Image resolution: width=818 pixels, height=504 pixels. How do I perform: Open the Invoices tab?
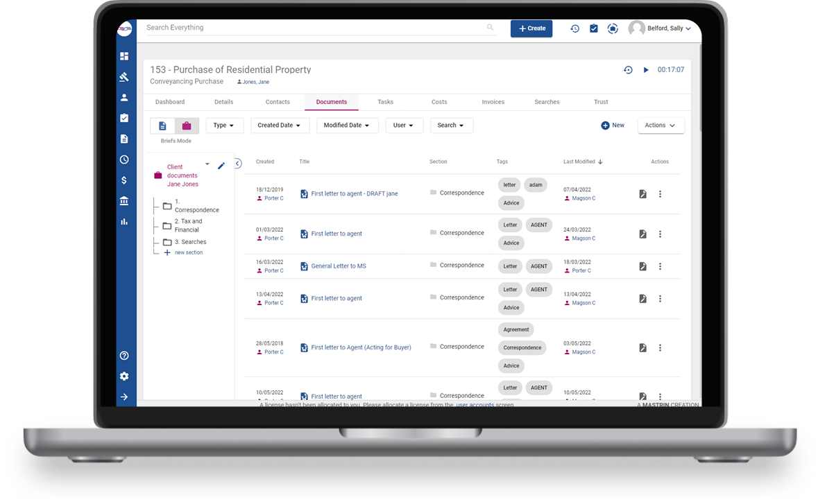coord(493,102)
